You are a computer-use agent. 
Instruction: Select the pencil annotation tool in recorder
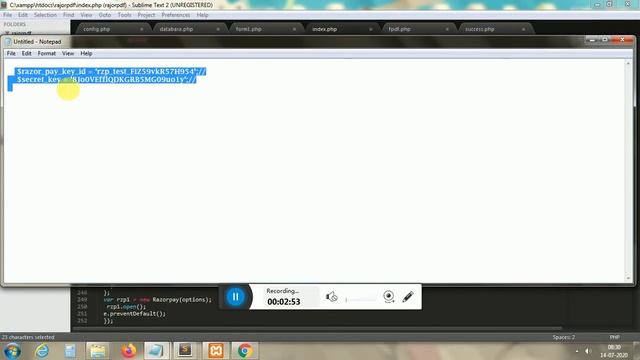(x=408, y=296)
